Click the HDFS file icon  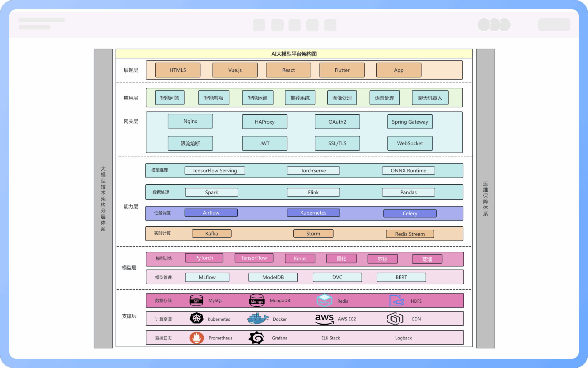[396, 301]
